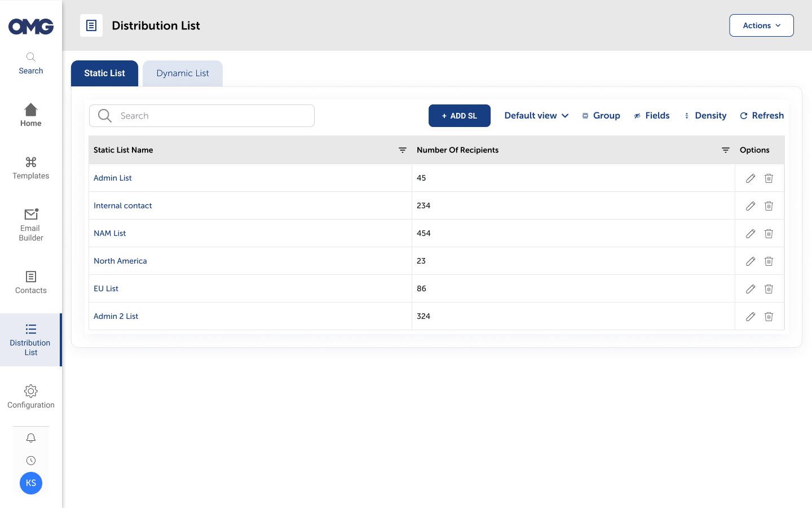Viewport: 812px width, 508px height.
Task: Open the history clock icon
Action: click(31, 461)
